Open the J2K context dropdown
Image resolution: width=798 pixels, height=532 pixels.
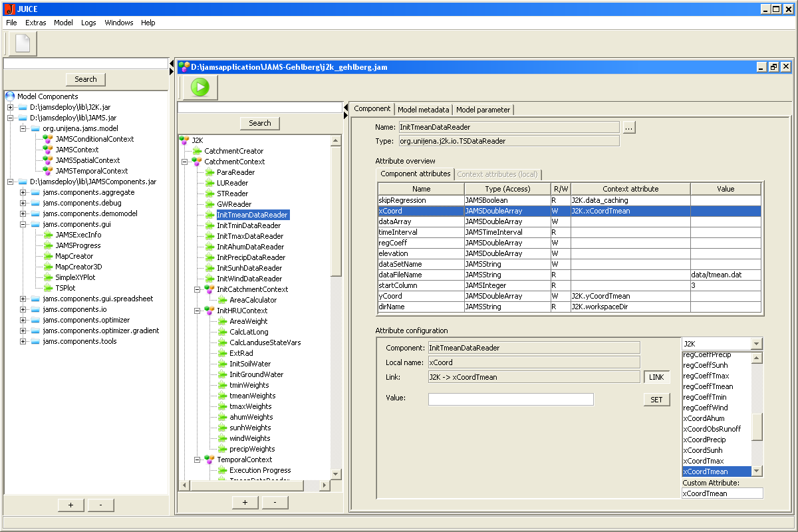(756, 344)
